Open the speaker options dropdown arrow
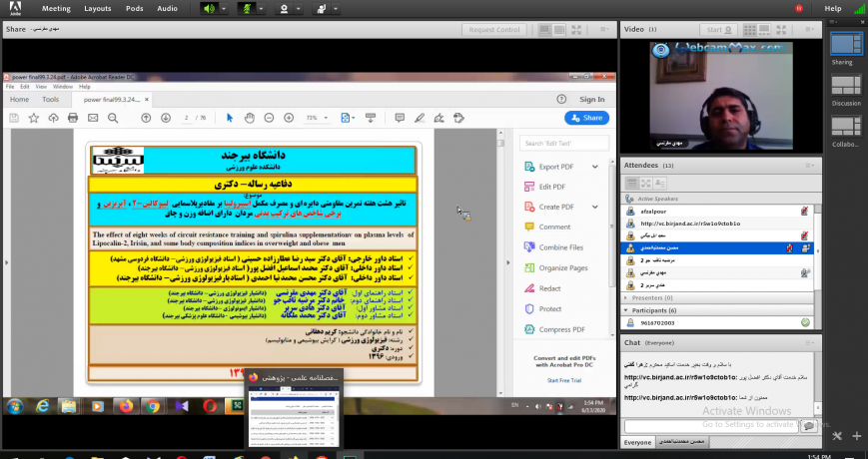The image size is (868, 459). 222,8
